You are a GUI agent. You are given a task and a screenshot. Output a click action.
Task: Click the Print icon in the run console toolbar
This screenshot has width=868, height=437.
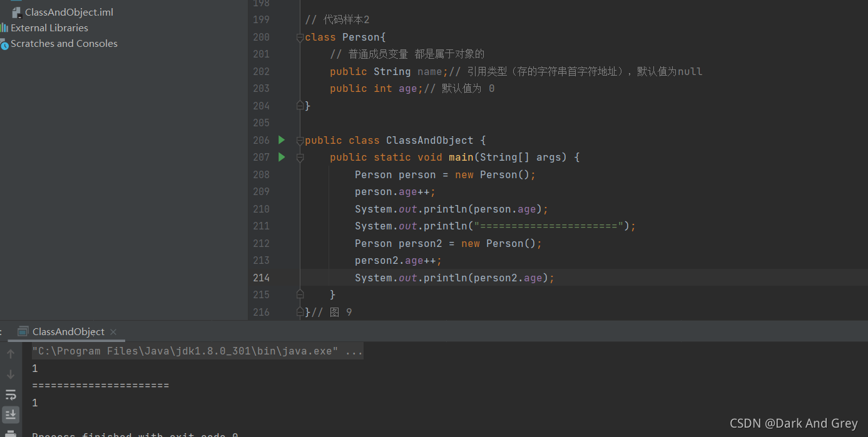[11, 433]
